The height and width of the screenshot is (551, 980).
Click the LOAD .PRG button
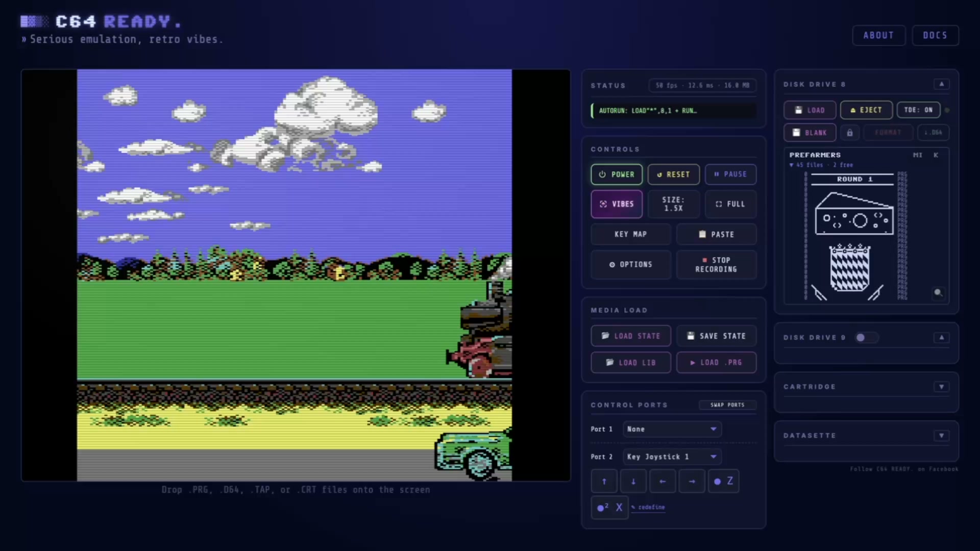point(717,362)
